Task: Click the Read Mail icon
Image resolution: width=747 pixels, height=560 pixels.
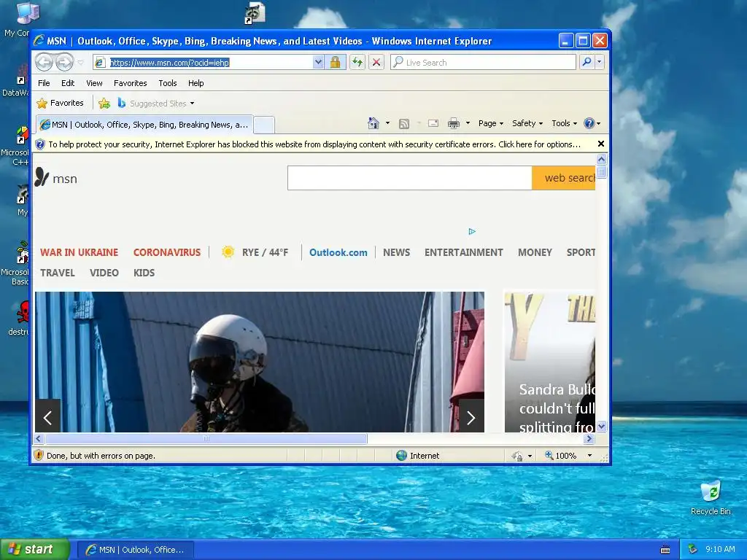Action: 433,124
